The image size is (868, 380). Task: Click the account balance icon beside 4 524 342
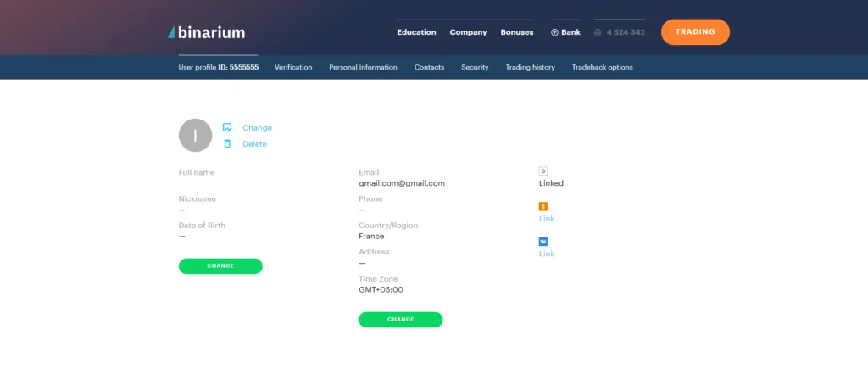point(598,32)
